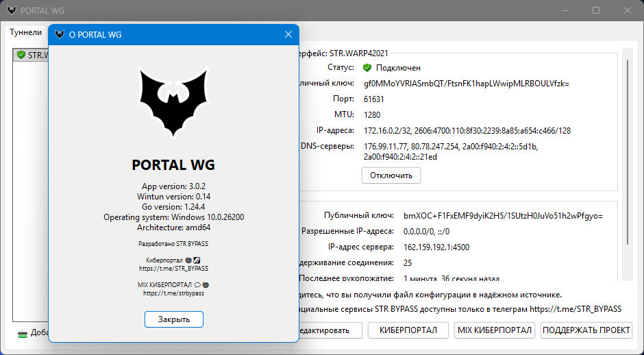Click the Отключить button

(x=391, y=175)
